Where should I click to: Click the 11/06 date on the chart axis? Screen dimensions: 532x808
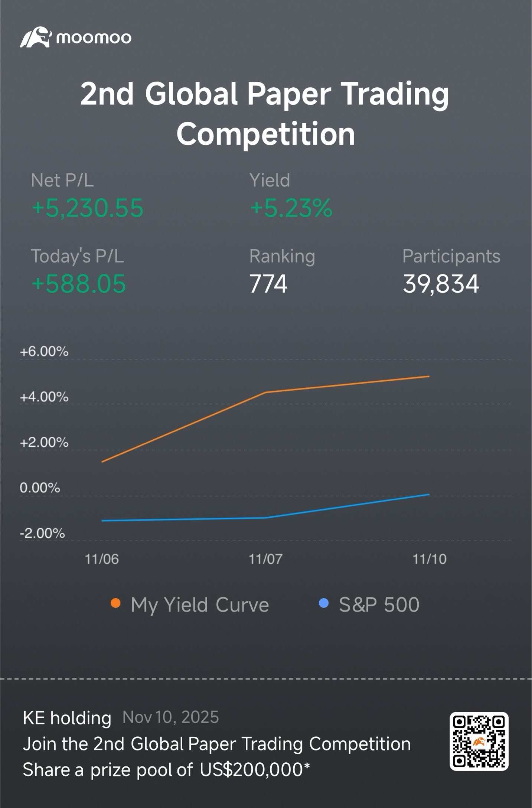pyautogui.click(x=102, y=559)
